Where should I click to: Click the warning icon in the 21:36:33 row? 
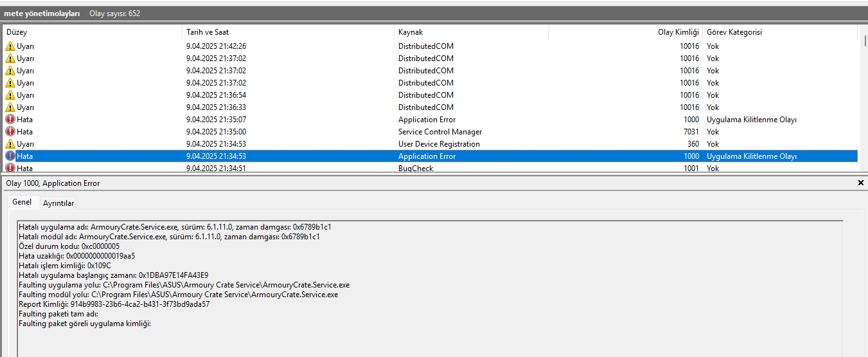10,107
